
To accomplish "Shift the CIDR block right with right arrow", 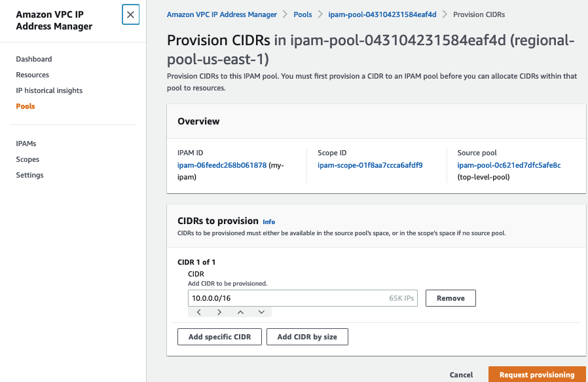I will point(219,311).
